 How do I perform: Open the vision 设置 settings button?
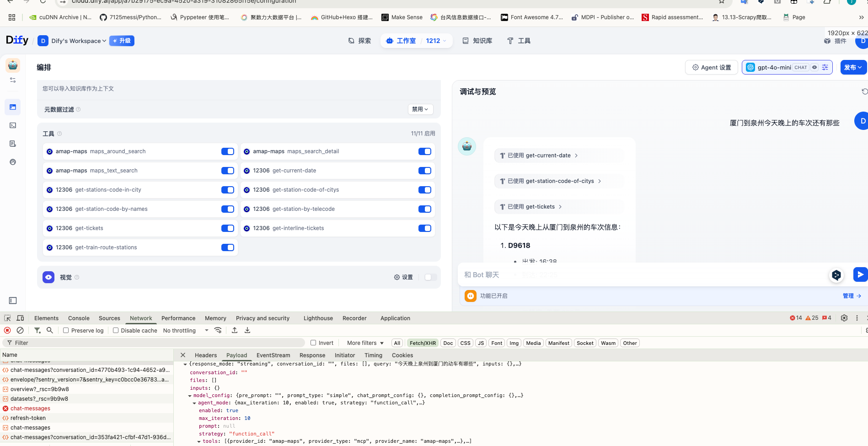(x=403, y=277)
